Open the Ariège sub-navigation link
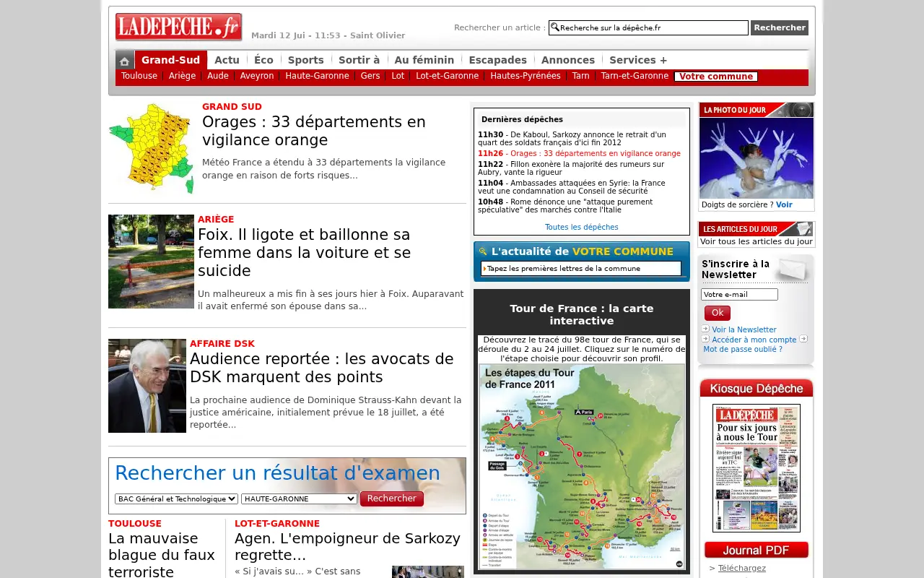This screenshot has width=924, height=578. point(183,76)
